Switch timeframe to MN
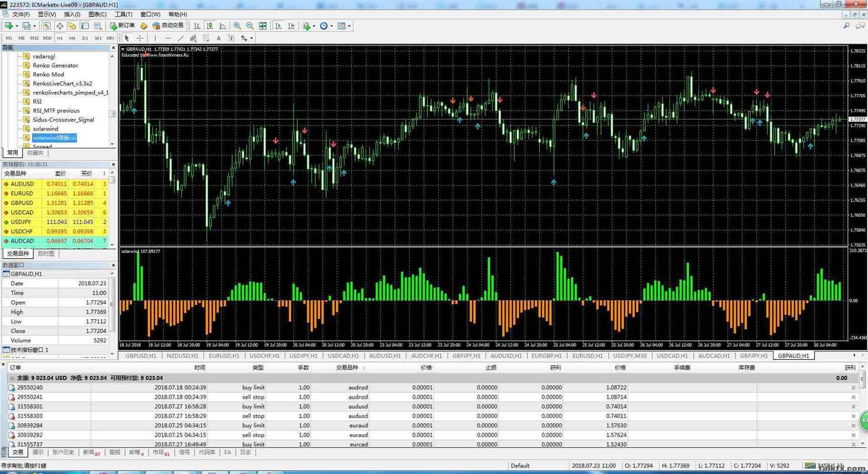 [x=110, y=38]
